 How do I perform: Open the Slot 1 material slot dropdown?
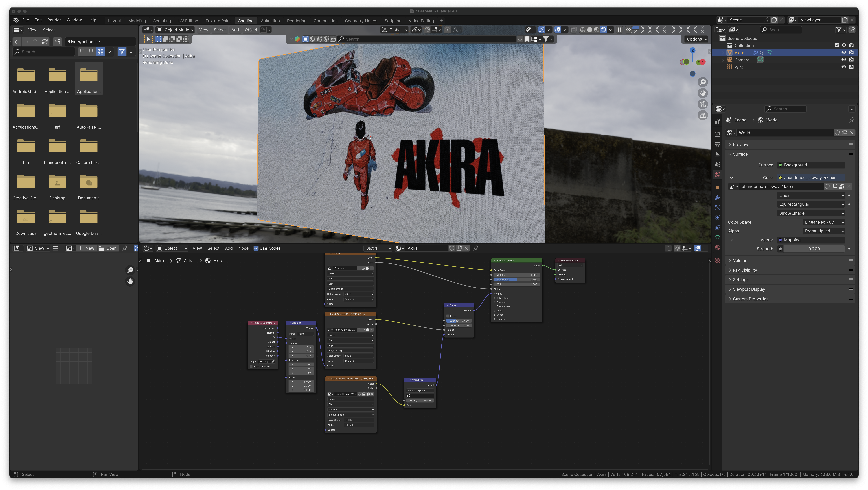point(378,248)
